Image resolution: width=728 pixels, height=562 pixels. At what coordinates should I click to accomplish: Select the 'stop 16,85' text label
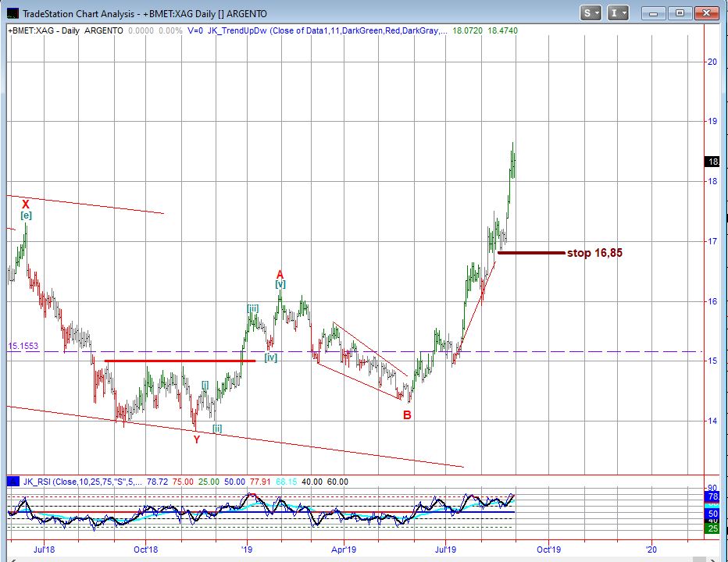[594, 253]
